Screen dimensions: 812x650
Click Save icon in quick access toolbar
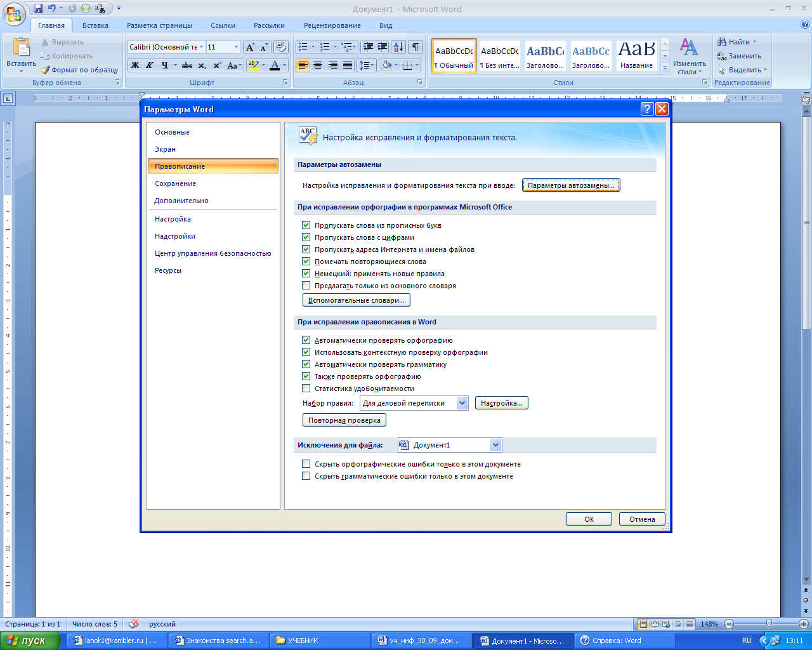point(38,8)
